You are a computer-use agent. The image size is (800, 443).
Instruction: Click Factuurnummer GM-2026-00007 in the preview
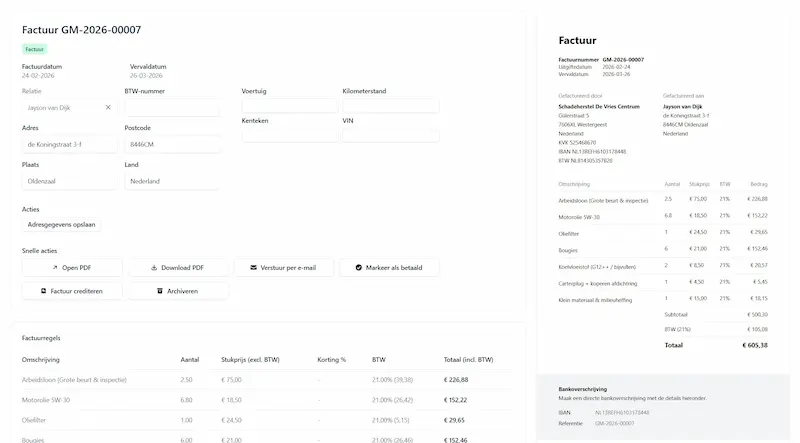(601, 60)
